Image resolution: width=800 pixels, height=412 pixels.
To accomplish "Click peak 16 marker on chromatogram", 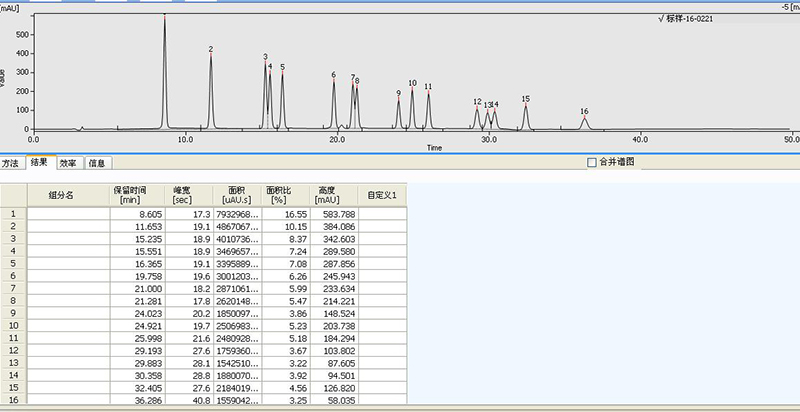I will pyautogui.click(x=584, y=111).
